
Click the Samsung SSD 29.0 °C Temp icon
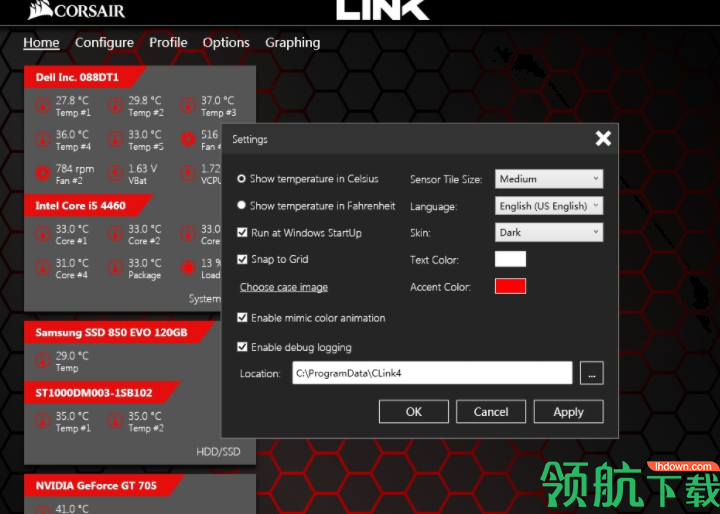[43, 361]
